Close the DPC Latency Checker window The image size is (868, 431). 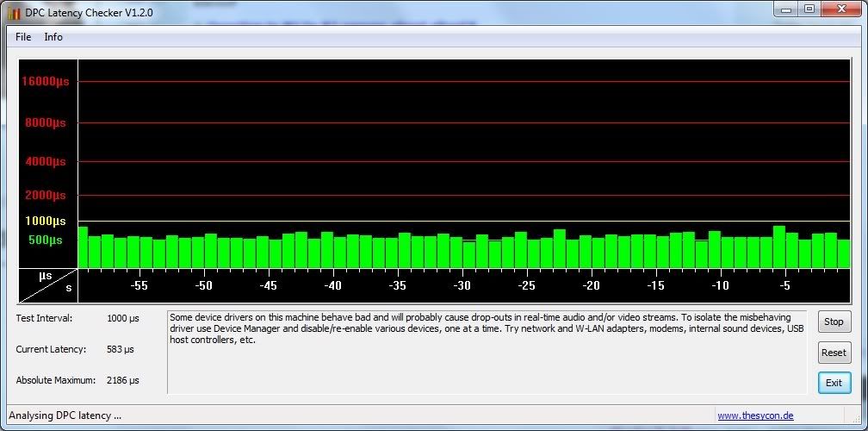[840, 9]
